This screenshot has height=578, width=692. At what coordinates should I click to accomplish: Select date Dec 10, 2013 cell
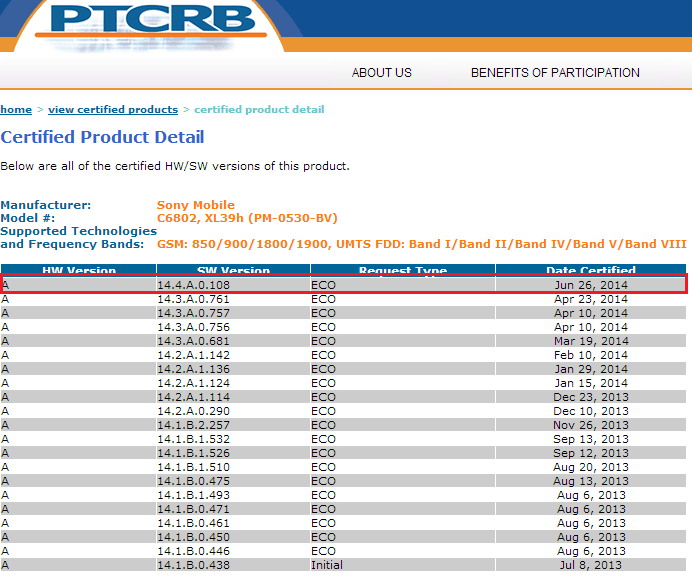tap(591, 411)
